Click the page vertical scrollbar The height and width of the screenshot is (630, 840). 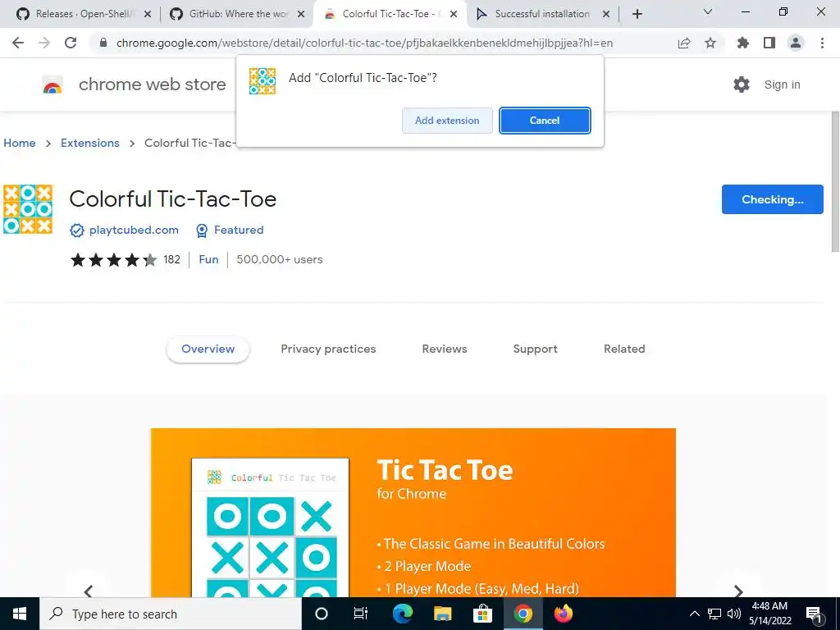tap(835, 181)
